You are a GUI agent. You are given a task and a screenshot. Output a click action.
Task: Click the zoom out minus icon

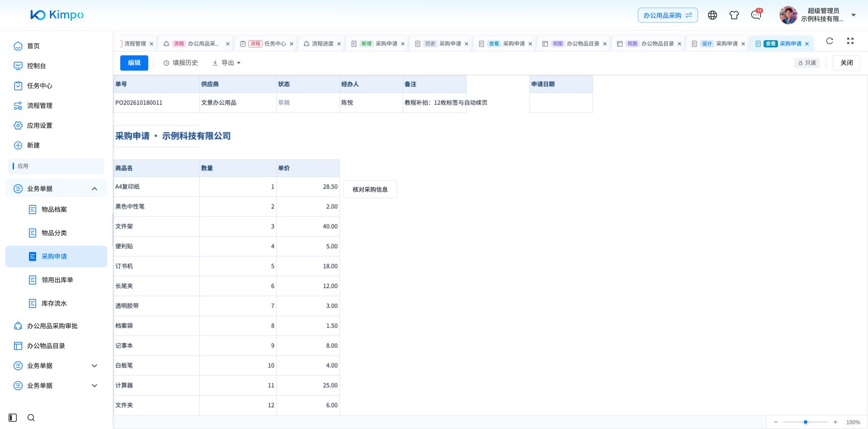776,422
